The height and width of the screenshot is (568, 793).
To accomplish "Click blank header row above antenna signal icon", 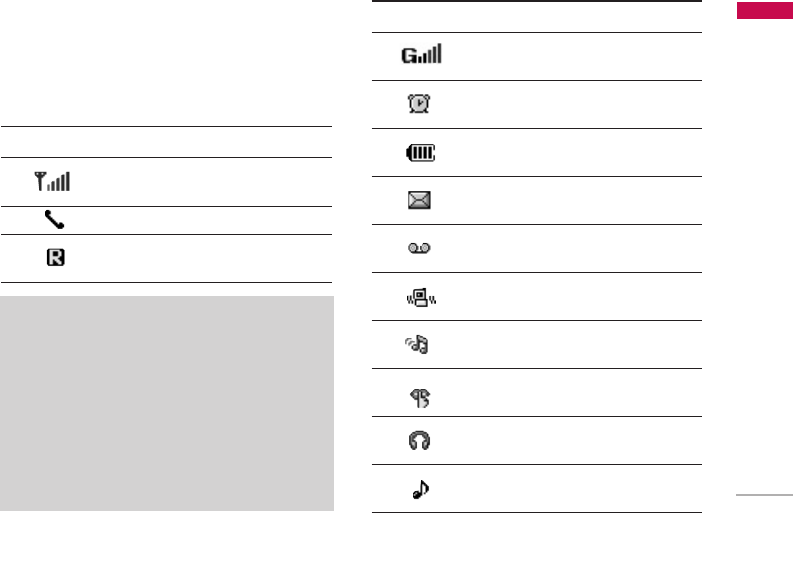I will (x=166, y=142).
